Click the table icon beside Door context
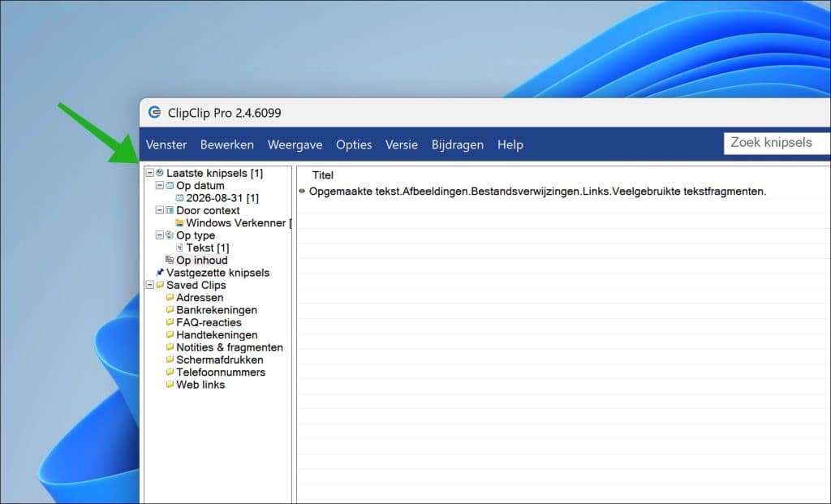The image size is (831, 504). [170, 210]
